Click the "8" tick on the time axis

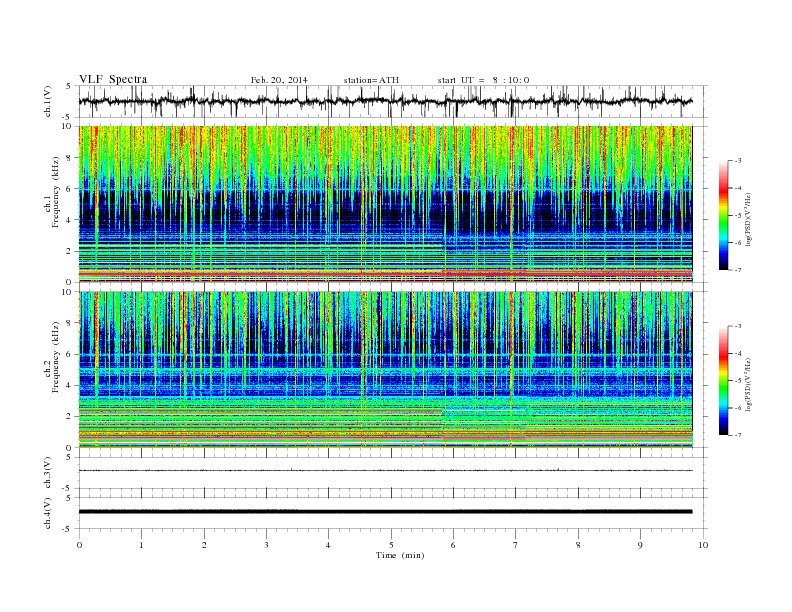pos(578,545)
